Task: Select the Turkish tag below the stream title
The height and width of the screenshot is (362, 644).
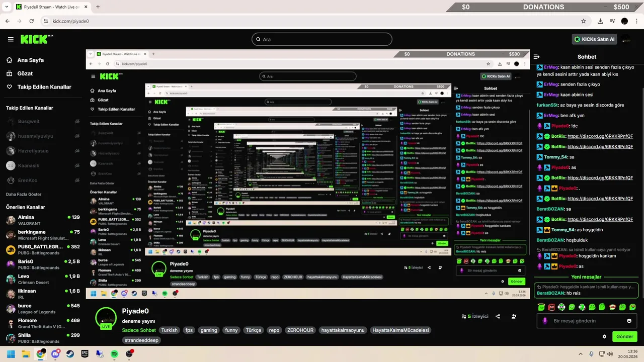Action: [x=169, y=330]
